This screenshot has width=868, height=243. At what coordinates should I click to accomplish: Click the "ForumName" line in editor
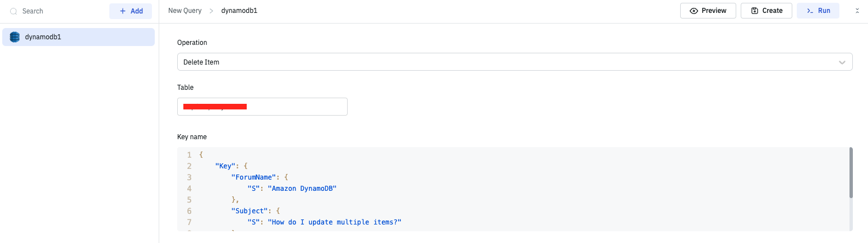[251, 177]
